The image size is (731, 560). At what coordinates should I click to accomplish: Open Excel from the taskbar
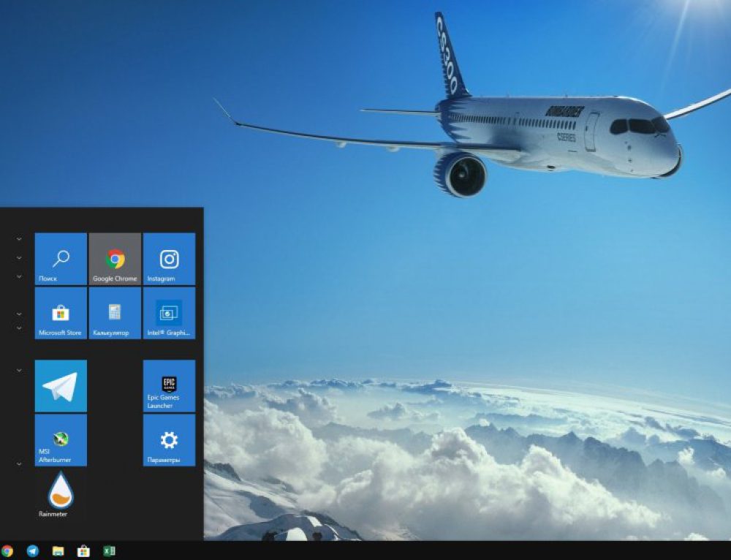pos(108,550)
